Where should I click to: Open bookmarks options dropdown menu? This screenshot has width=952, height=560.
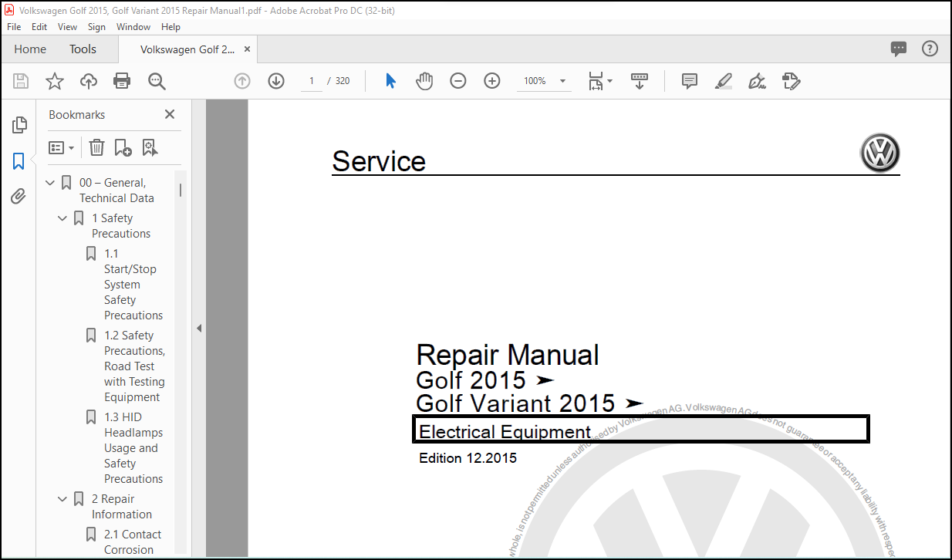pyautogui.click(x=62, y=147)
